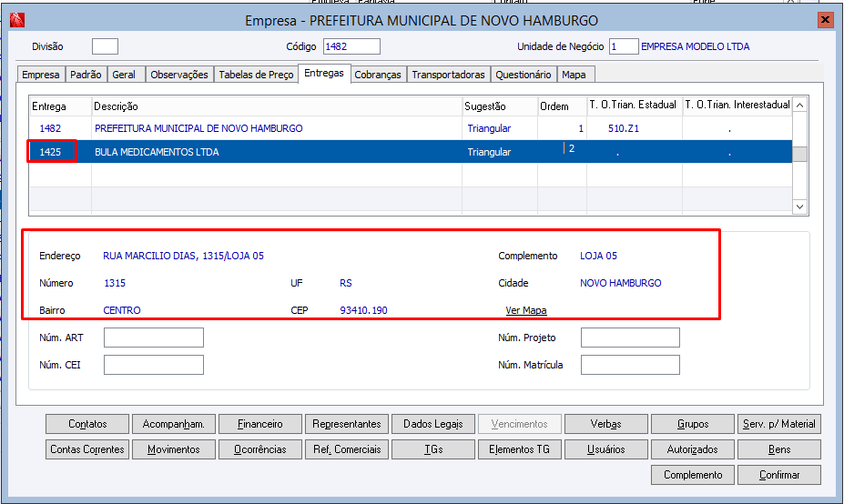Open the Bens button

pyautogui.click(x=779, y=449)
